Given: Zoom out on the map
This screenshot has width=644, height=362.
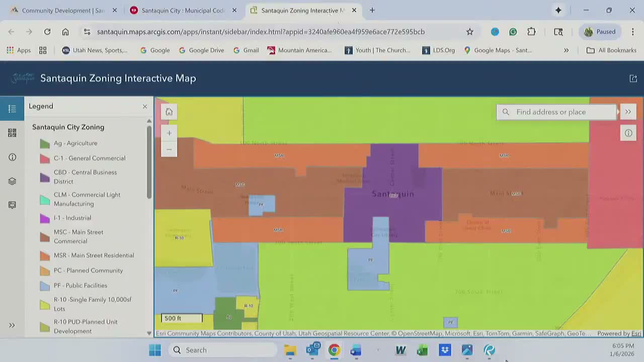Looking at the screenshot, I should pos(169,149).
